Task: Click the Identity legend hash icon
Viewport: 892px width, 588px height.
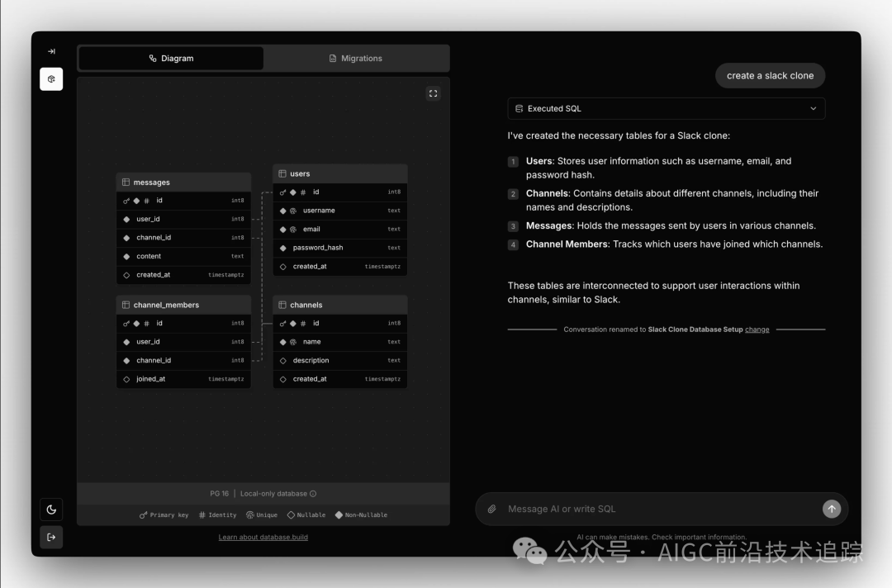Action: [x=202, y=515]
